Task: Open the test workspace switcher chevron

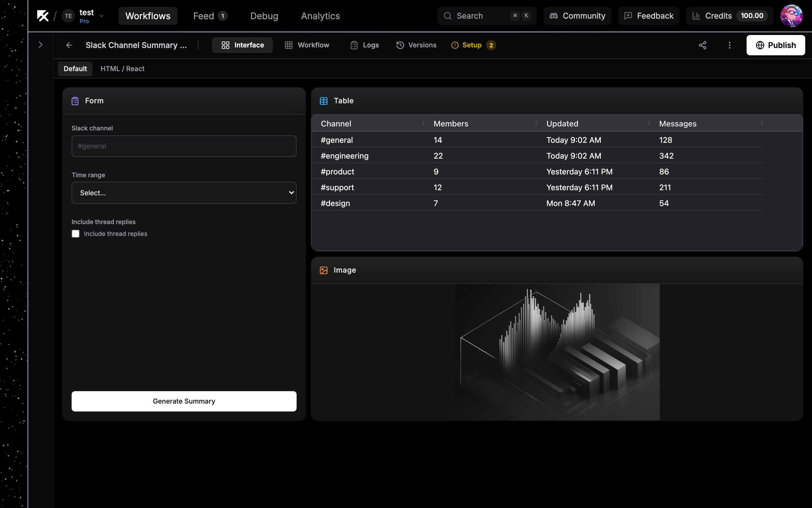Action: pyautogui.click(x=101, y=16)
